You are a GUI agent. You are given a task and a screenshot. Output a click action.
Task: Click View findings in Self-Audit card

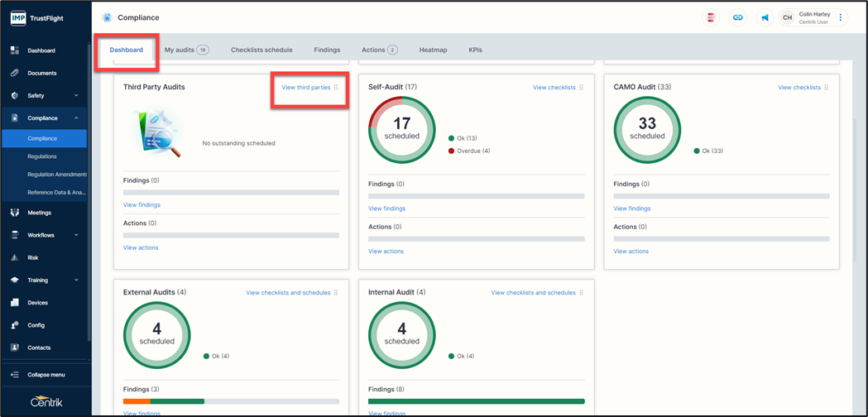(x=387, y=208)
